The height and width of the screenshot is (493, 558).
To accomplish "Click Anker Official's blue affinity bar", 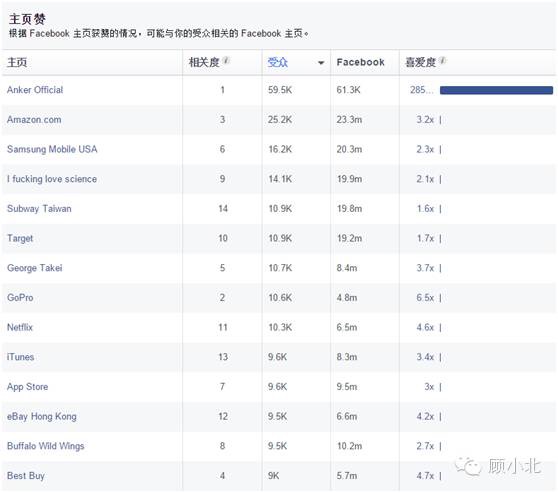I will tap(496, 90).
